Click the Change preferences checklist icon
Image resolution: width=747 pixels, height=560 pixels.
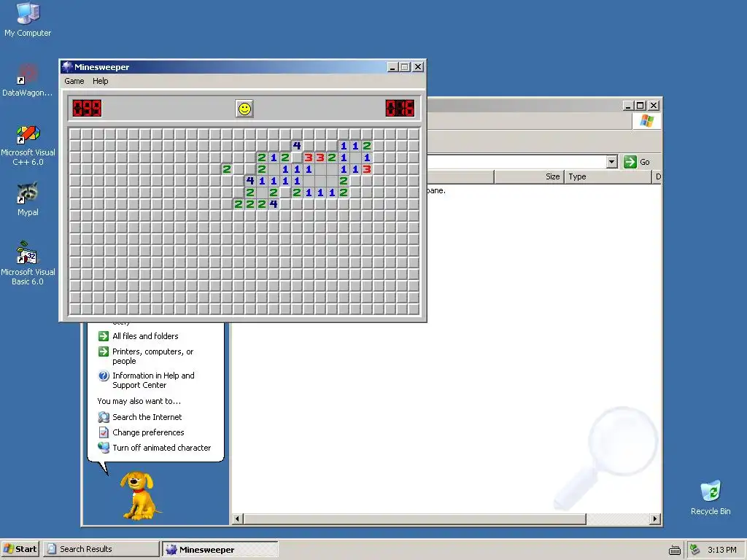[x=104, y=432]
